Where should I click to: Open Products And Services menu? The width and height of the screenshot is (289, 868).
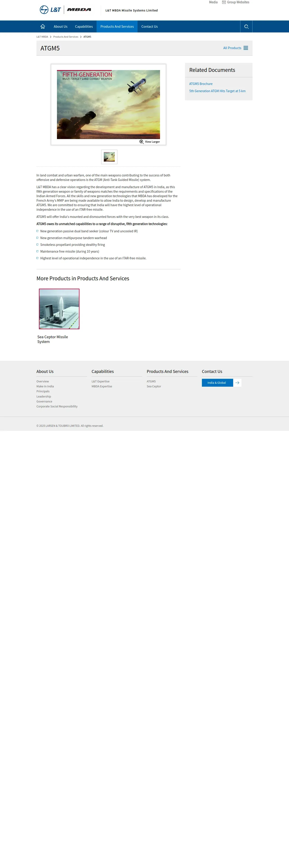pyautogui.click(x=117, y=27)
